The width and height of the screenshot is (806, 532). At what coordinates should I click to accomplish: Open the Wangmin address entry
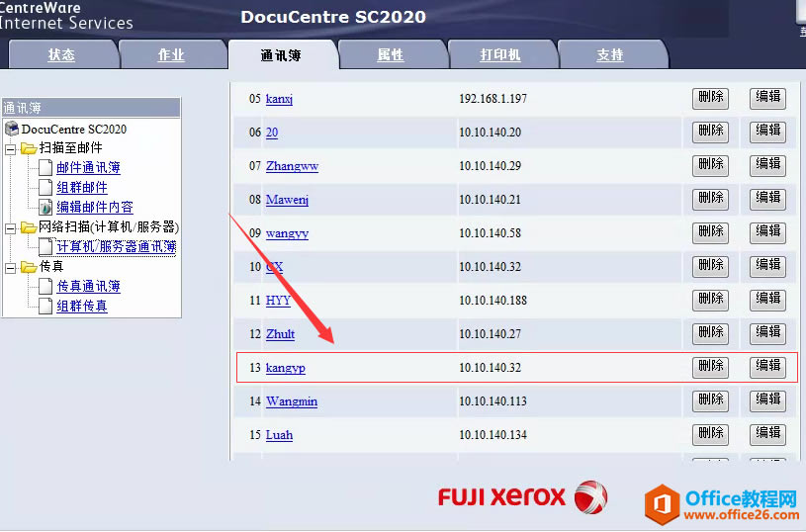tap(292, 401)
